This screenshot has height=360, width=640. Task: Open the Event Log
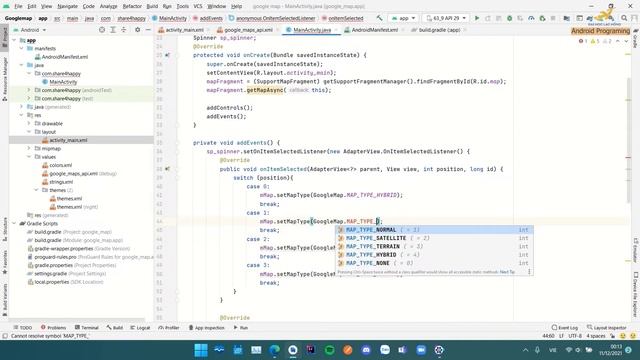click(x=564, y=328)
